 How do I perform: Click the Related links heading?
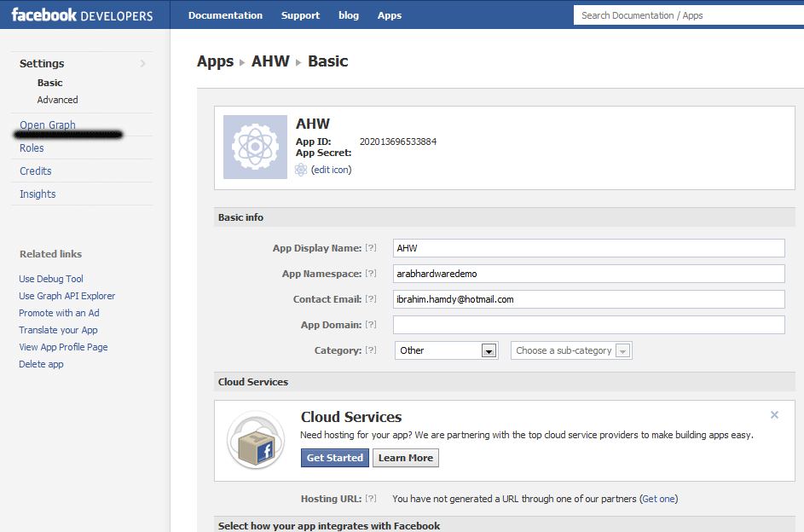(x=51, y=254)
